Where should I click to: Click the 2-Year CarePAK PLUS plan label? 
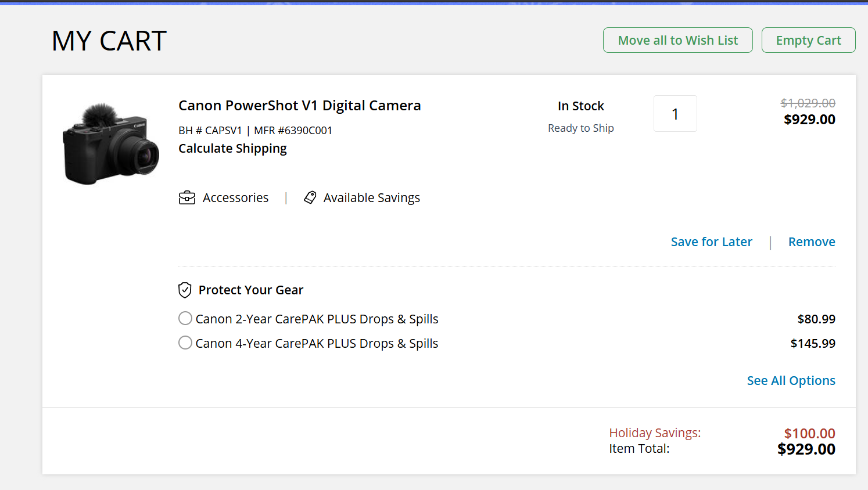tap(317, 319)
